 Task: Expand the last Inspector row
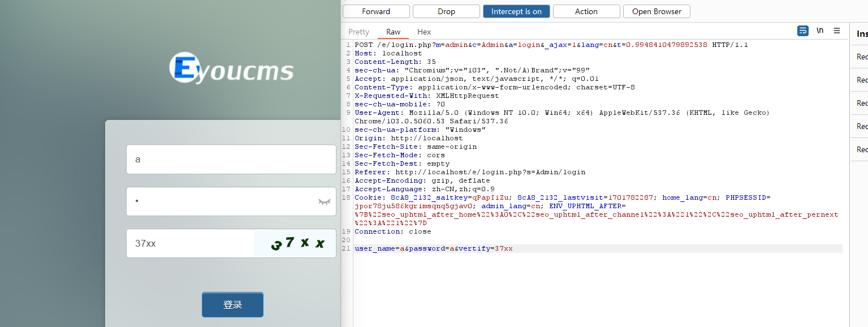click(x=862, y=149)
